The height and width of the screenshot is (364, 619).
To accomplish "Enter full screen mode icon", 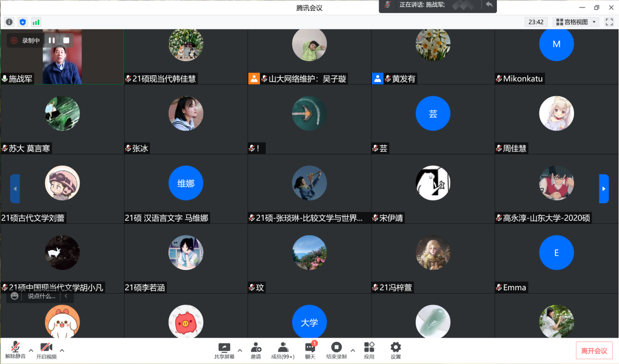I will 609,22.
